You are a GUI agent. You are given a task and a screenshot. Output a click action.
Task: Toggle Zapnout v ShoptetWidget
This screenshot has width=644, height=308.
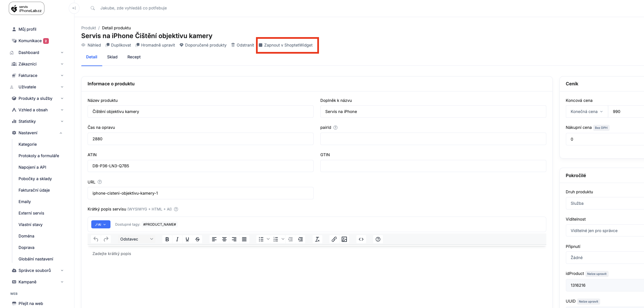click(x=286, y=45)
